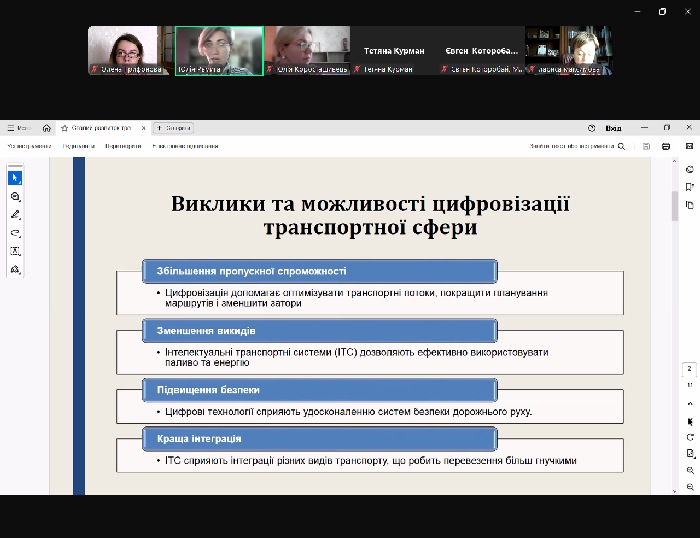
Task: Click the Sign in (Вхід) button
Action: coord(613,128)
